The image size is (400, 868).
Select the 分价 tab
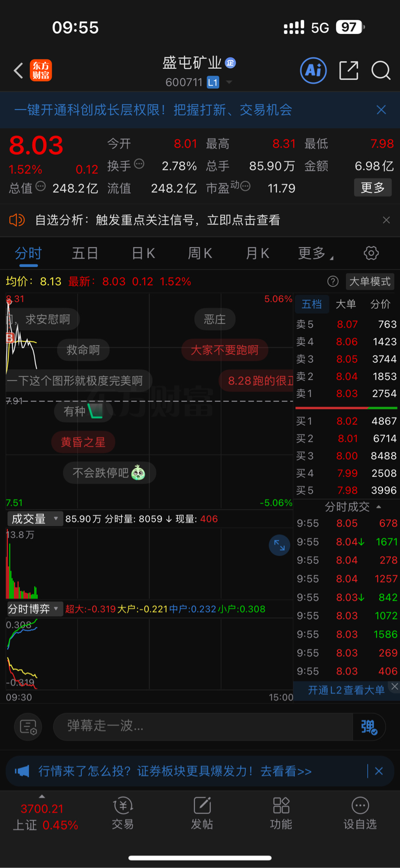(x=380, y=304)
